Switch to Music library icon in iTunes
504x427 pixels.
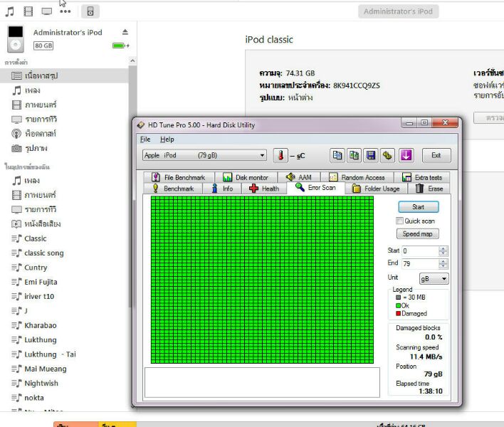pos(9,11)
